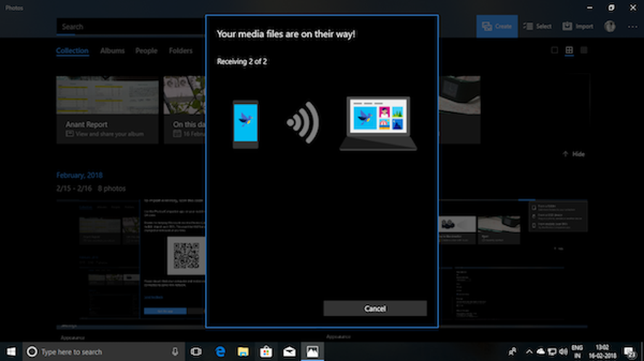Choose Select in the Photos toolbar
Image resolution: width=644 pixels, height=361 pixels.
tap(537, 26)
